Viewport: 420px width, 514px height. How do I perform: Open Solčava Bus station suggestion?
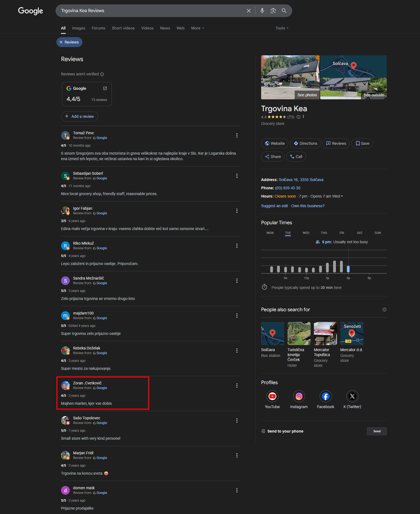(x=272, y=340)
